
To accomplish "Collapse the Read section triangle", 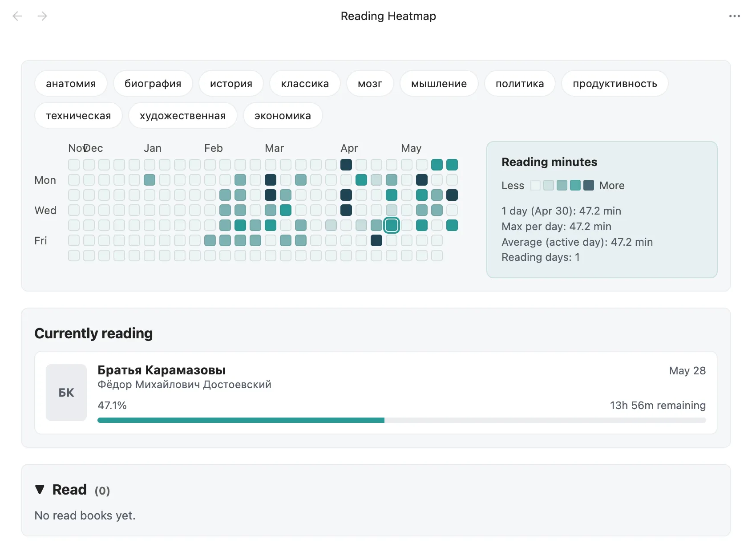I will tap(40, 490).
